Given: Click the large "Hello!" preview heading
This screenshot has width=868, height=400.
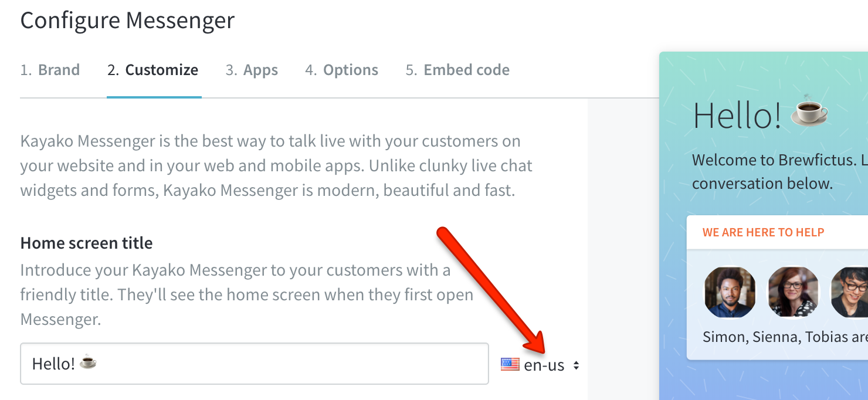Looking at the screenshot, I should click(x=737, y=115).
